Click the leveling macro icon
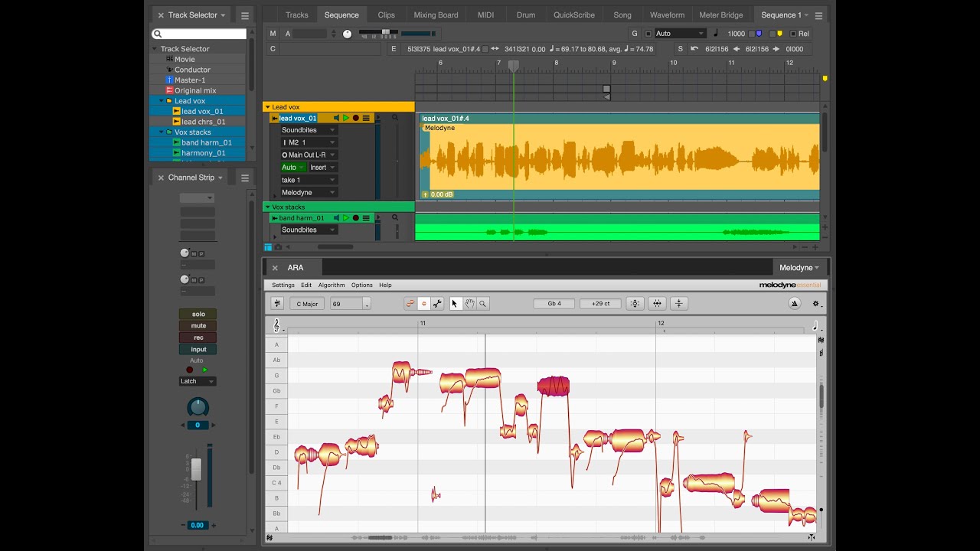Viewport: 980px width, 551px height. click(679, 304)
